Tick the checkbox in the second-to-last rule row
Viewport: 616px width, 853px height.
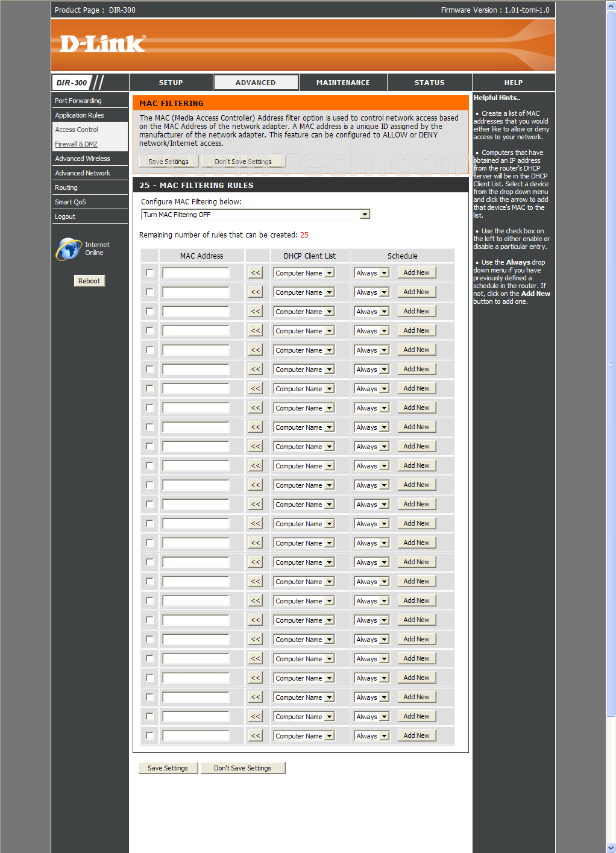tap(149, 717)
